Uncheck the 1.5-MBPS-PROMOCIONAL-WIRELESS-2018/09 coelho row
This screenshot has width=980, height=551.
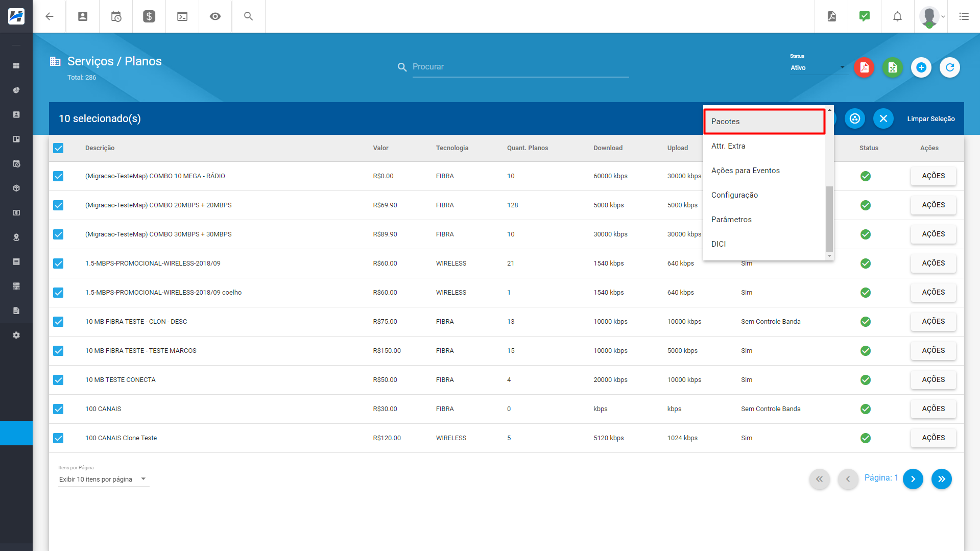click(x=58, y=293)
